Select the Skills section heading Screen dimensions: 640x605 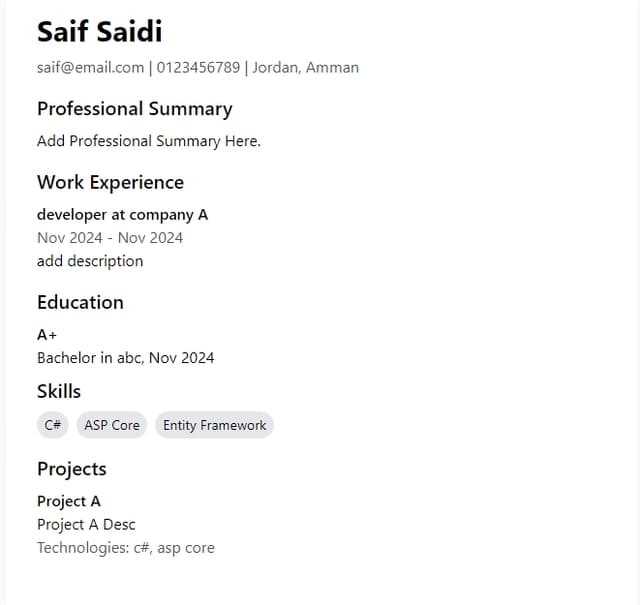coord(59,391)
